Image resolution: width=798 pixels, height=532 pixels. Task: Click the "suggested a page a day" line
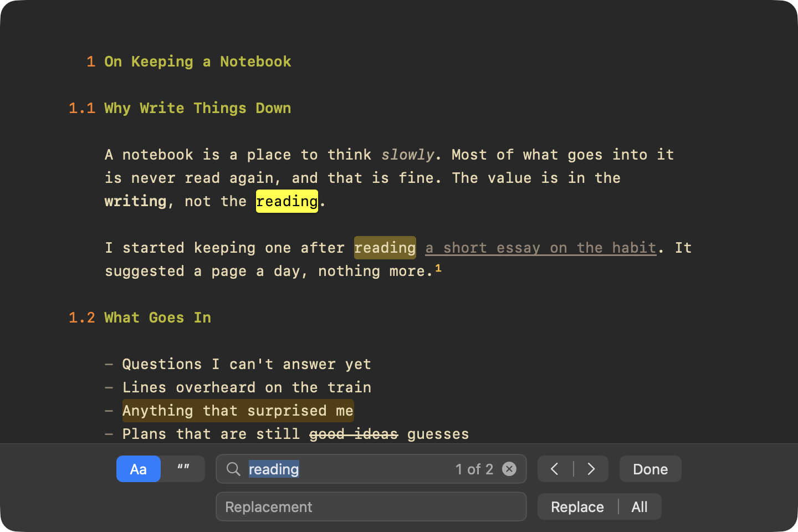coord(269,271)
